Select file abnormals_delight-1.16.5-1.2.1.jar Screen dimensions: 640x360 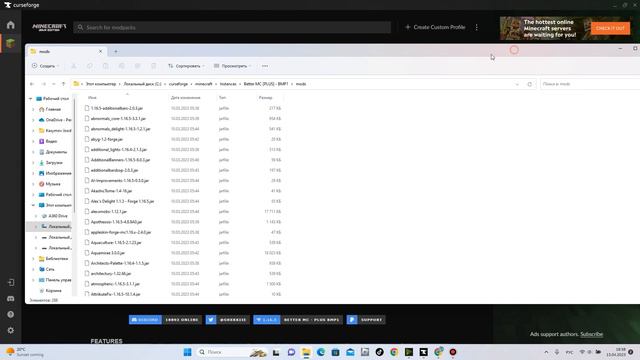120,129
